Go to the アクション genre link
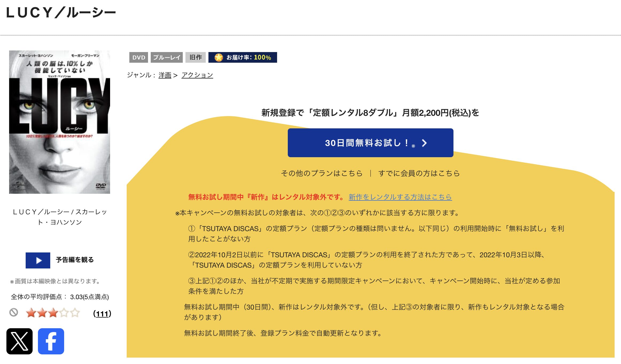The image size is (621, 364). [197, 75]
